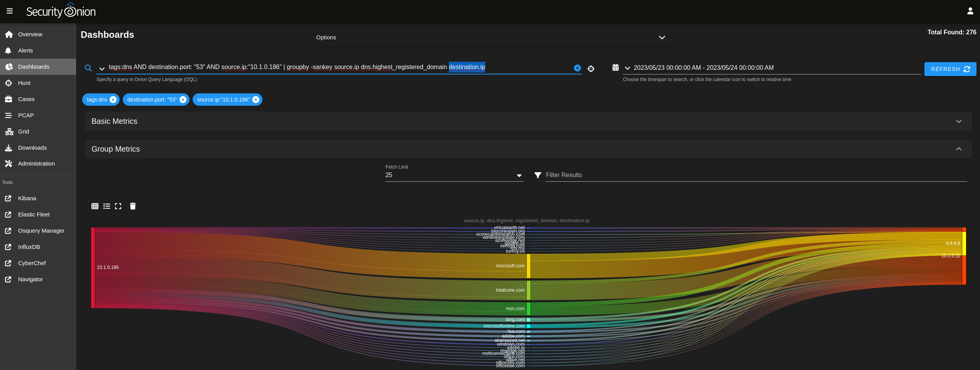Click the Hunt crosshair icon
Screen dimensions: 980x370
(x=8, y=83)
